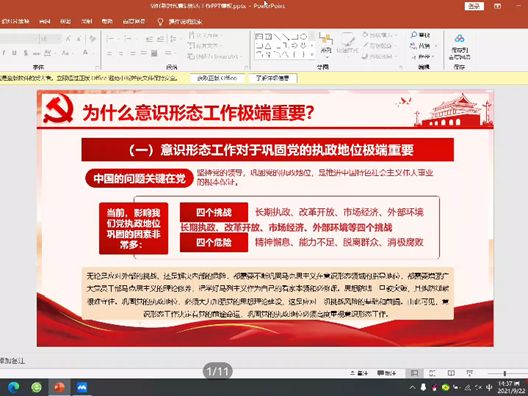Click the Font Color button
The width and height of the screenshot is (528, 396).
coord(86,53)
